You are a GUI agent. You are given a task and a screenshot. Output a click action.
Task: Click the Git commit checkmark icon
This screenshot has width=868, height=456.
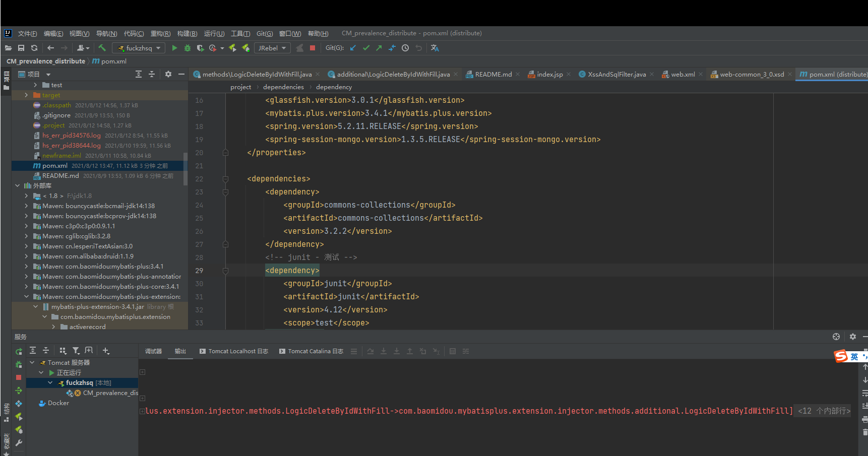coord(366,48)
